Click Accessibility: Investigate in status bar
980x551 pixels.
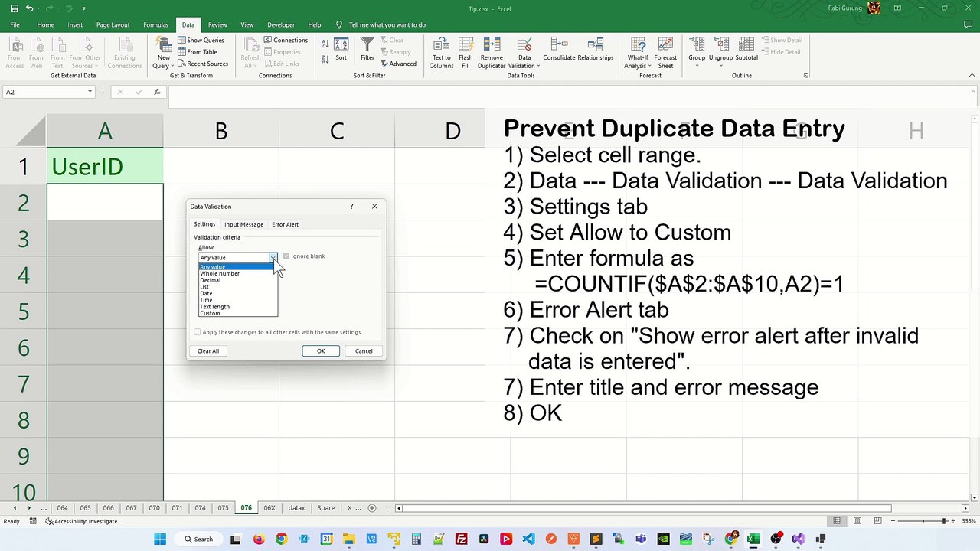coord(81,521)
